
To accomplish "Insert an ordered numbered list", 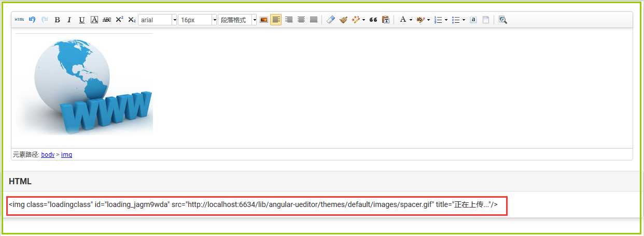I will click(438, 20).
